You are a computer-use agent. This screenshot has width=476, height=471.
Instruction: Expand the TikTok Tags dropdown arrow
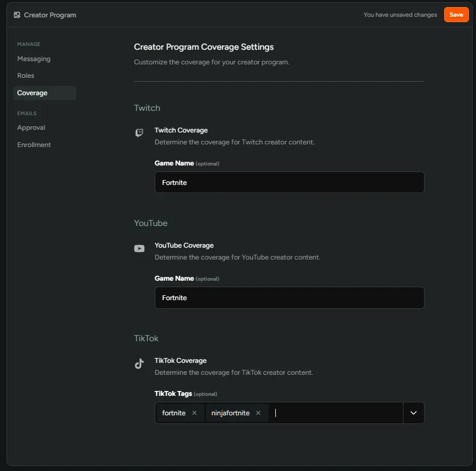(414, 413)
